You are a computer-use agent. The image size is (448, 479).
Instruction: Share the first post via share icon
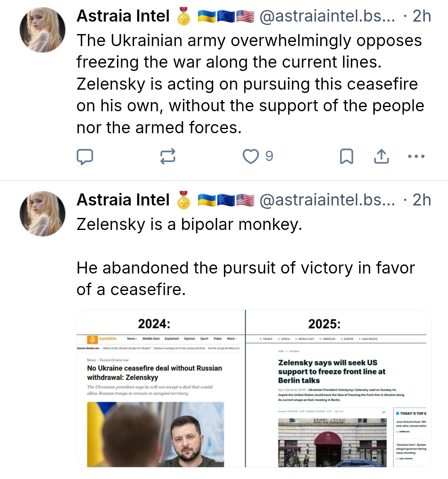381,156
